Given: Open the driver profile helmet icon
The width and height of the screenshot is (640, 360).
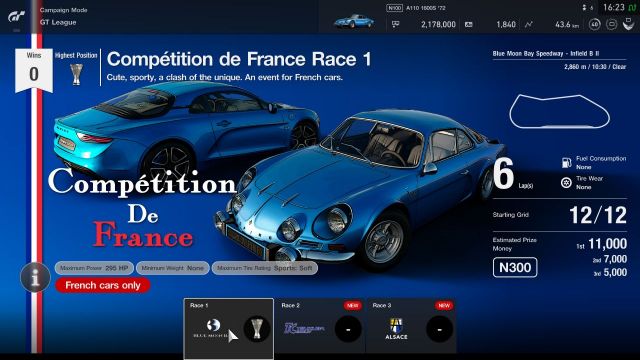Looking at the screenshot, I should [629, 24].
